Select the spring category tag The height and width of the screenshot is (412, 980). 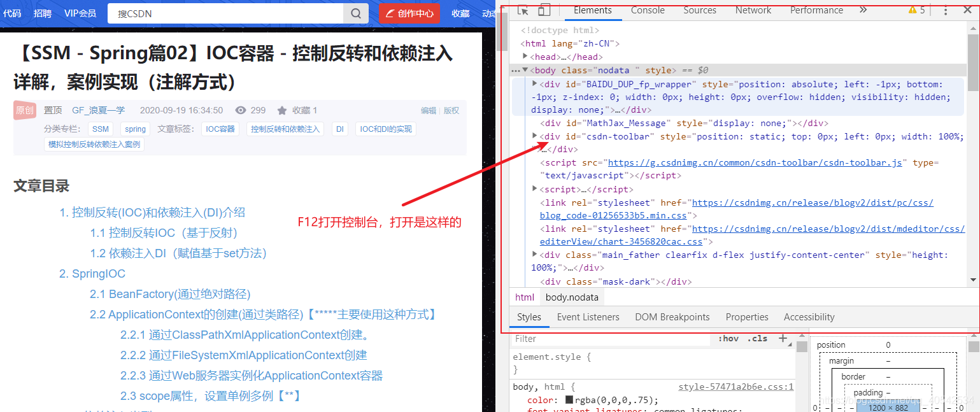135,129
